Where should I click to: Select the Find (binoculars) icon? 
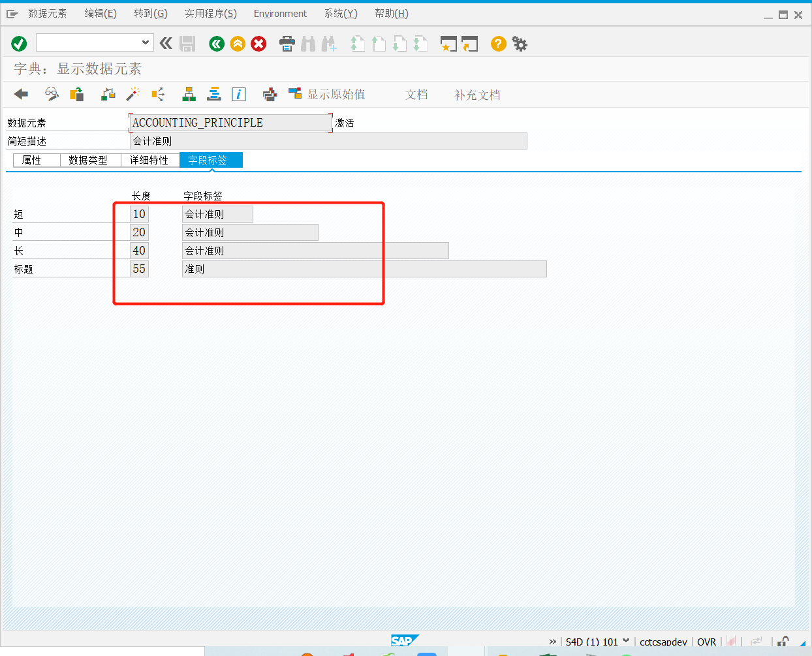pyautogui.click(x=308, y=44)
